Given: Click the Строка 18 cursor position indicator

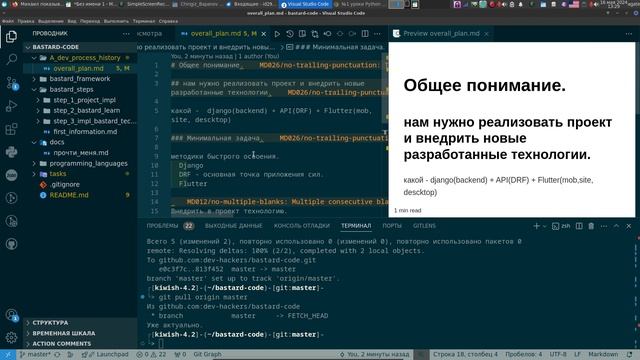Looking at the screenshot, I should [x=465, y=354].
